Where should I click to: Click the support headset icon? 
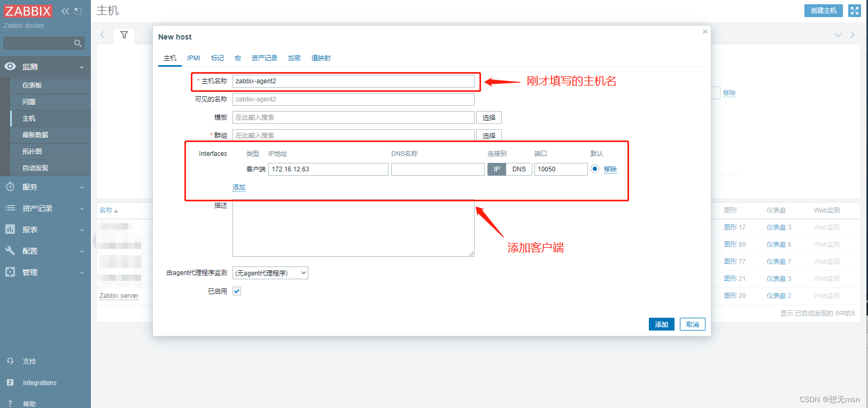10,362
